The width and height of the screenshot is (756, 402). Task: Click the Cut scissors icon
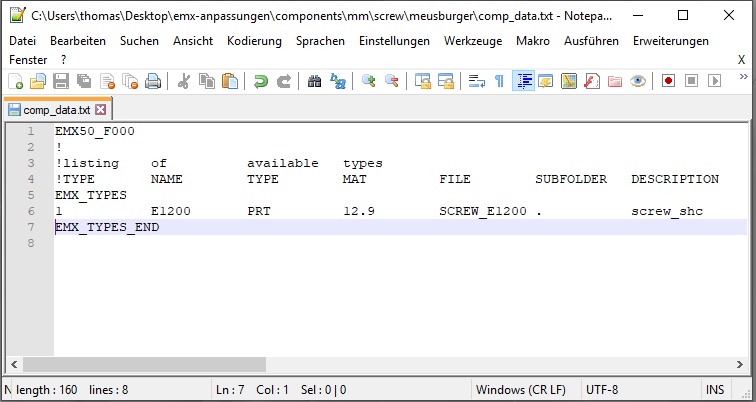click(184, 81)
